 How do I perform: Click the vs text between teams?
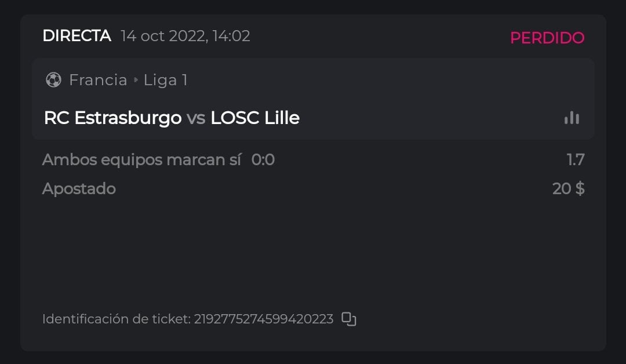coord(196,118)
